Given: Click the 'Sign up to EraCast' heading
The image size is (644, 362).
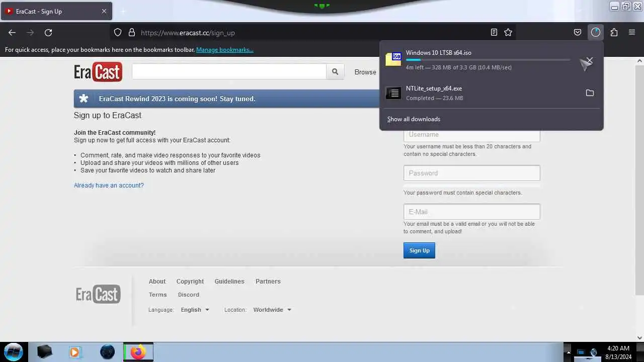Looking at the screenshot, I should pos(108,115).
